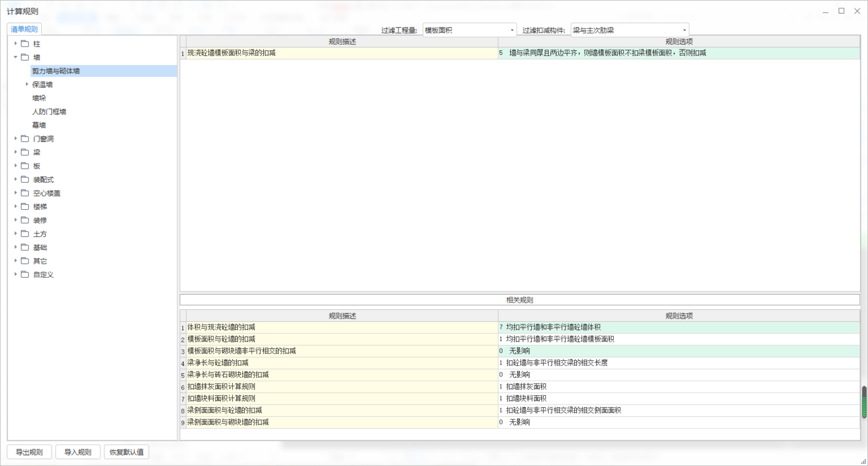868x466 pixels.
Task: Click option 扣砼墙与非平行相交梁的相交侧面面积
Action: pos(679,410)
